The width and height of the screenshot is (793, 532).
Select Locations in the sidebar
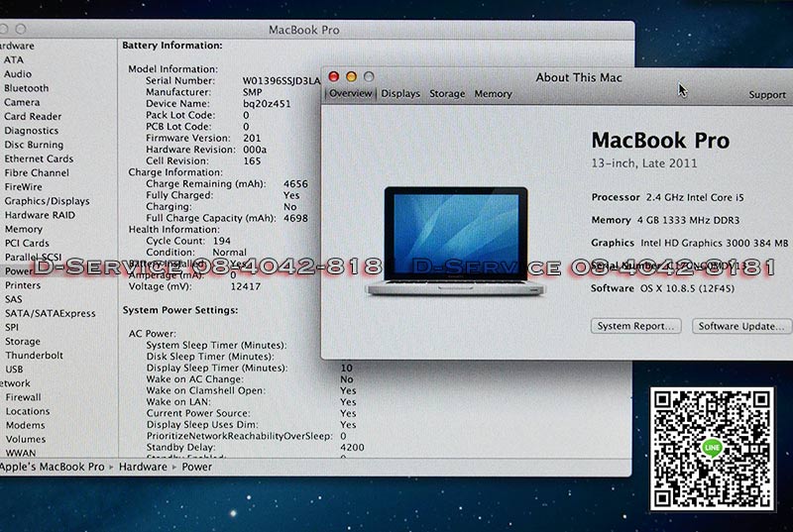28,411
